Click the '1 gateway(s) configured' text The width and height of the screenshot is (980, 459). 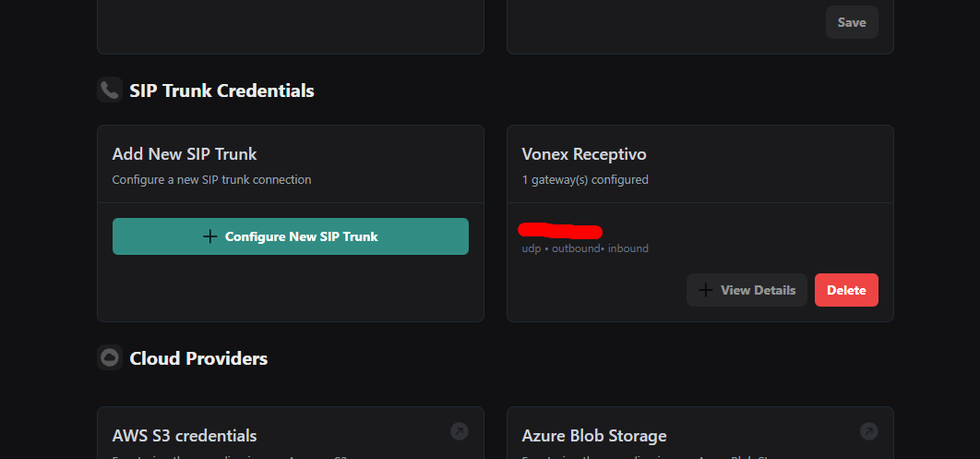tap(585, 179)
